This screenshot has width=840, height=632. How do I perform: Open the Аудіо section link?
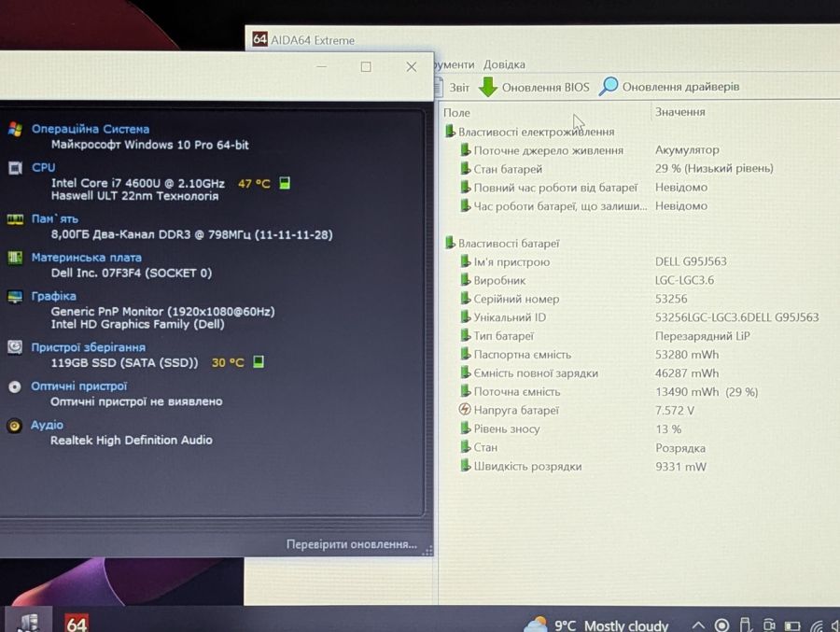(47, 425)
